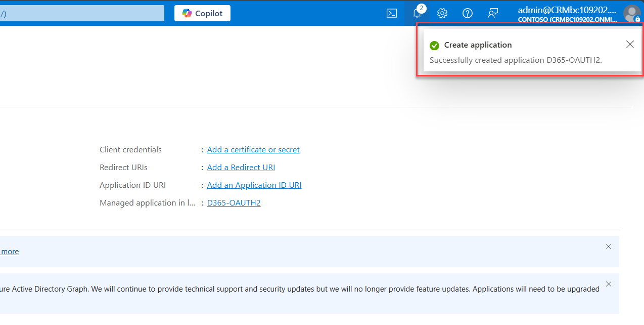Open the admin account avatar
644x325 pixels.
pos(631,13)
